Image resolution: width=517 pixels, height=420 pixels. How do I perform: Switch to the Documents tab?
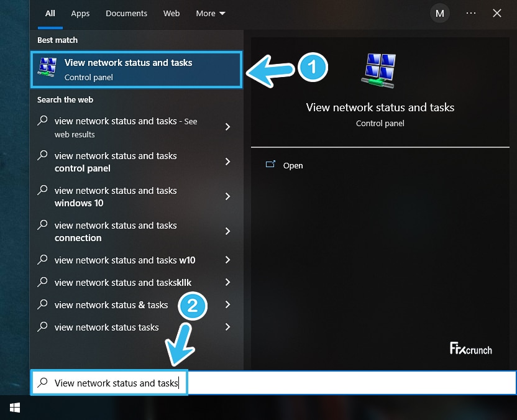pos(126,14)
